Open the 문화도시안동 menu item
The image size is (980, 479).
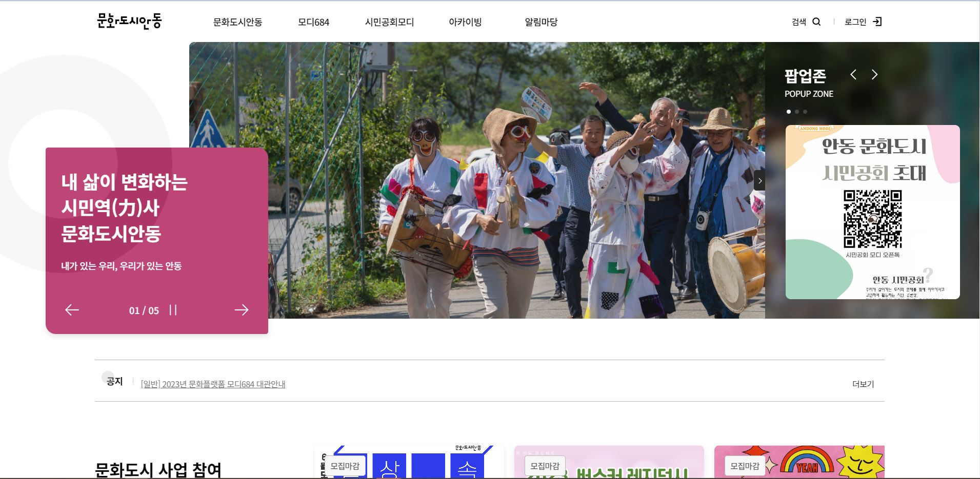237,22
